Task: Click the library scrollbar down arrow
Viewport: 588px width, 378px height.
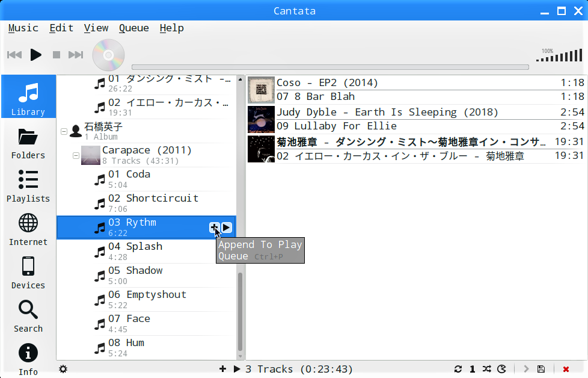Action: pos(240,356)
